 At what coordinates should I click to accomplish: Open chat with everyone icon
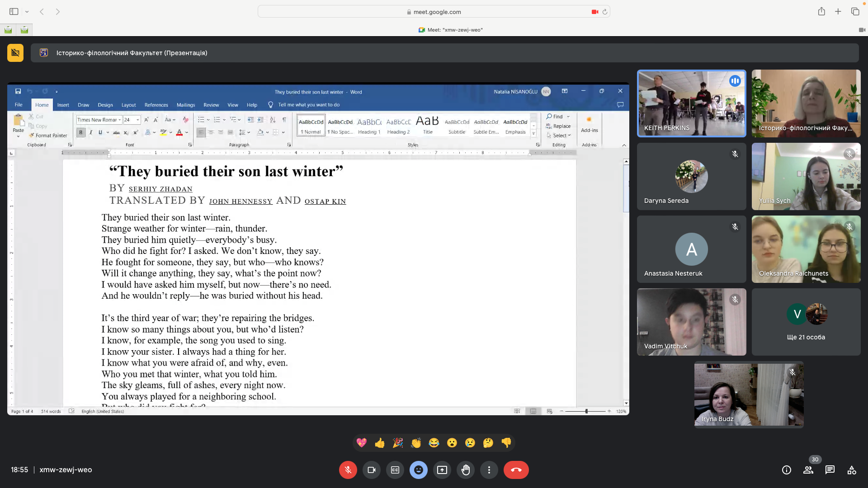click(830, 470)
